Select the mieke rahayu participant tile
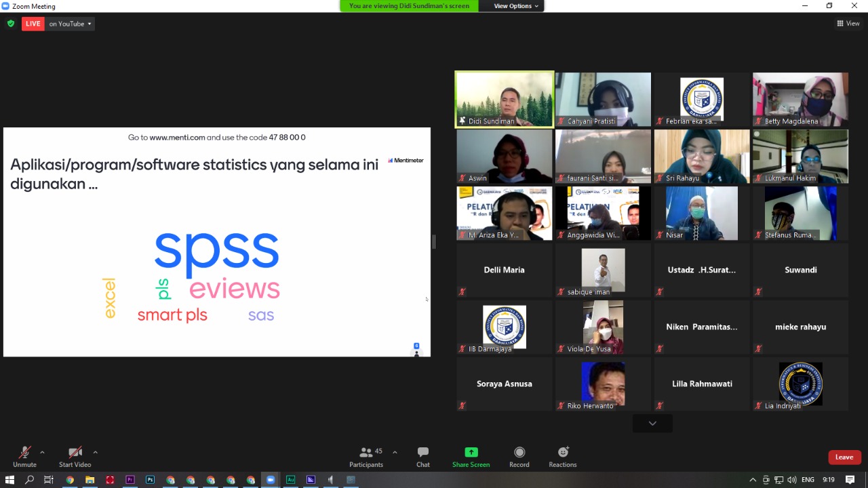This screenshot has width=868, height=488. 800,327
